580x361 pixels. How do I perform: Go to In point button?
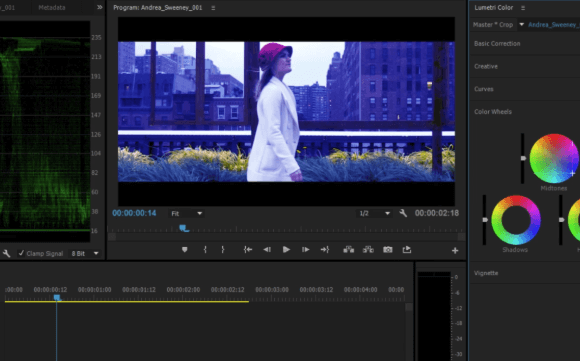coord(248,250)
